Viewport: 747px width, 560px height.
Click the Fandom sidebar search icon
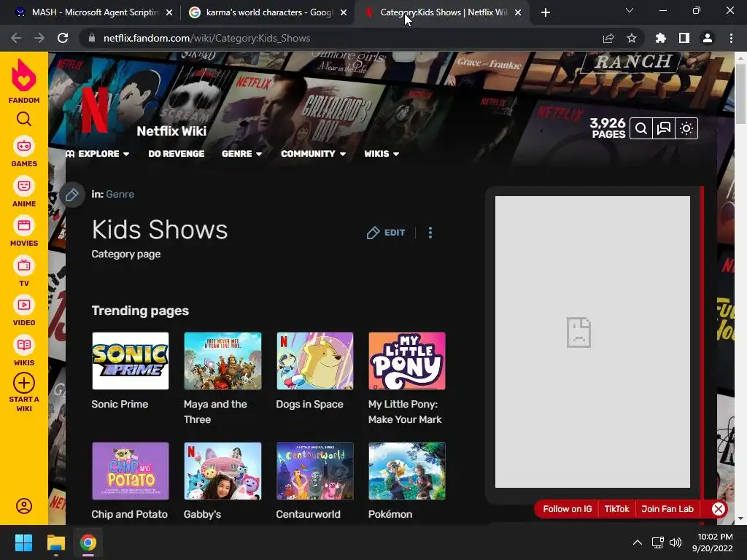tap(24, 119)
